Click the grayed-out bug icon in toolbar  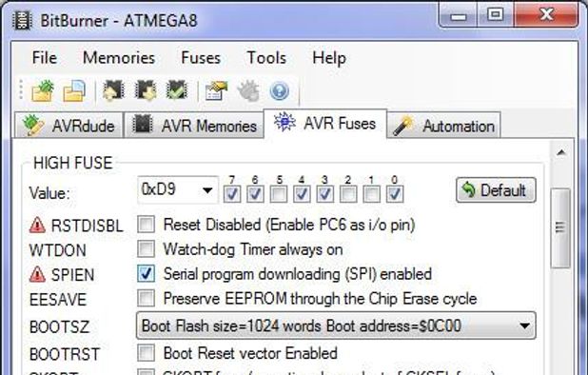point(248,90)
